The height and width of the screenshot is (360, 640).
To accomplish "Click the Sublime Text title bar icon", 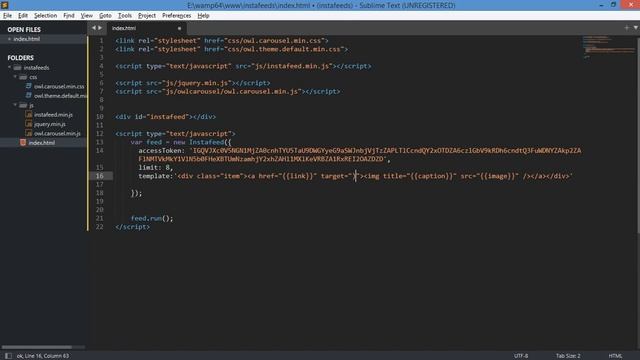I will click(x=4, y=5).
